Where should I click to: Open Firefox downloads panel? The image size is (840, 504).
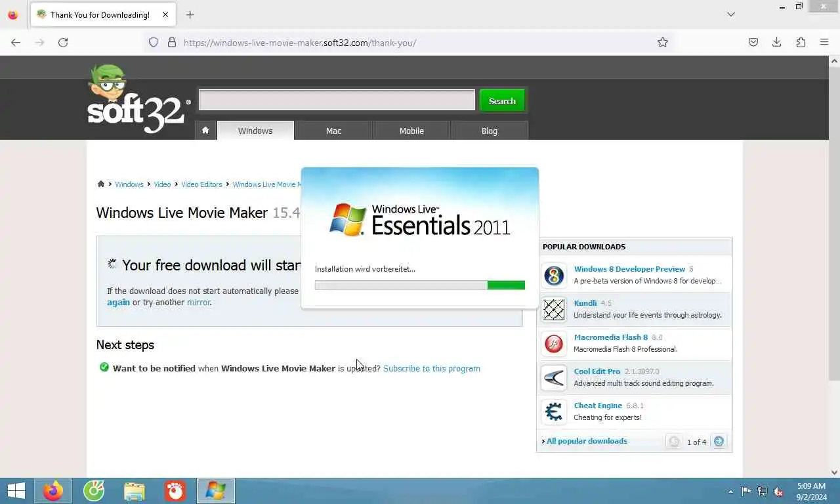[x=777, y=42]
